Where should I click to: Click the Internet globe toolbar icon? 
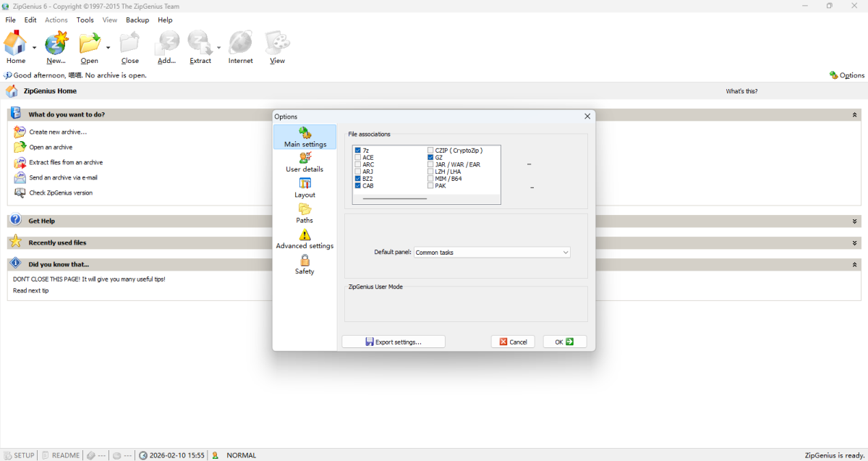click(x=240, y=43)
